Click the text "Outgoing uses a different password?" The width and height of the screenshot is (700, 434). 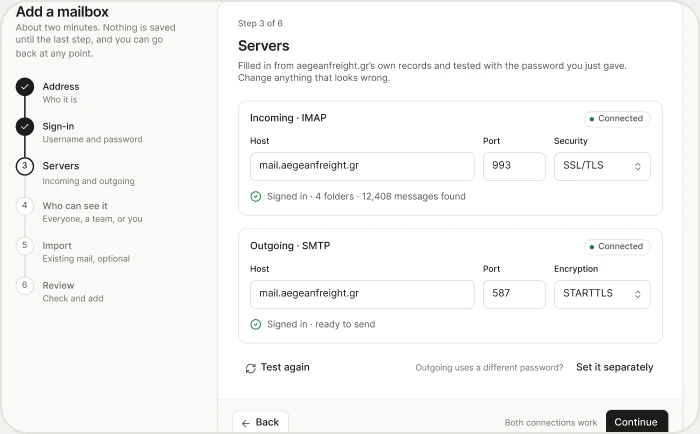click(x=489, y=367)
